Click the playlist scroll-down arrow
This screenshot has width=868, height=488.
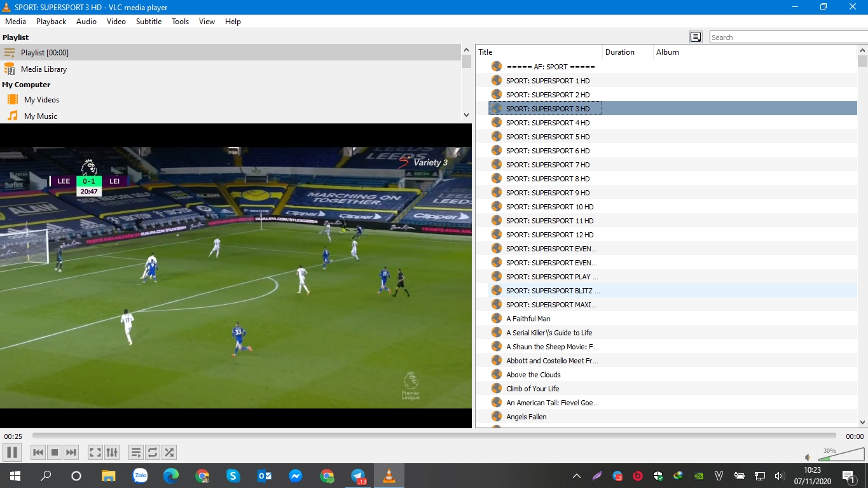click(862, 422)
